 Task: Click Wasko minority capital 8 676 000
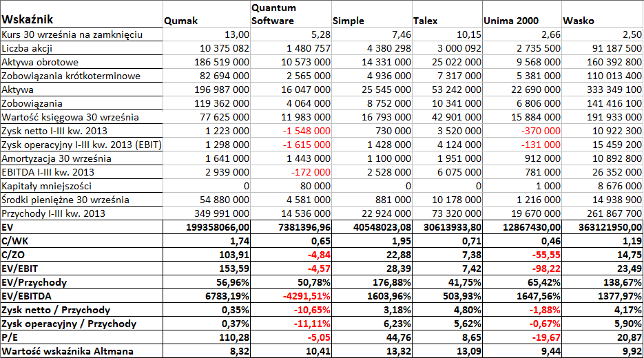(620, 186)
